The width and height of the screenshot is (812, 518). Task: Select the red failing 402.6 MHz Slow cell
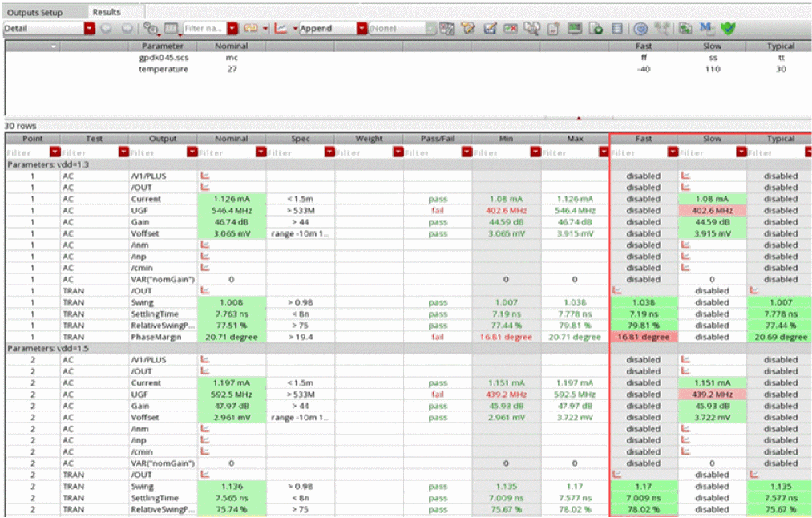point(712,210)
